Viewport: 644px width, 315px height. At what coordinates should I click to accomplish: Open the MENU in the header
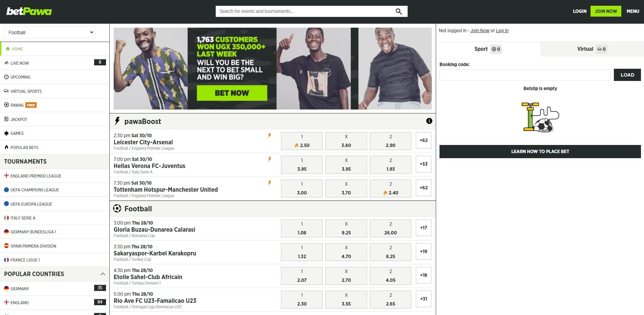tap(633, 11)
